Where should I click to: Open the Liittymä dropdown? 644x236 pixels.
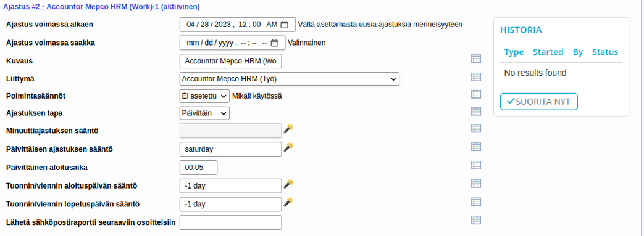coord(290,79)
